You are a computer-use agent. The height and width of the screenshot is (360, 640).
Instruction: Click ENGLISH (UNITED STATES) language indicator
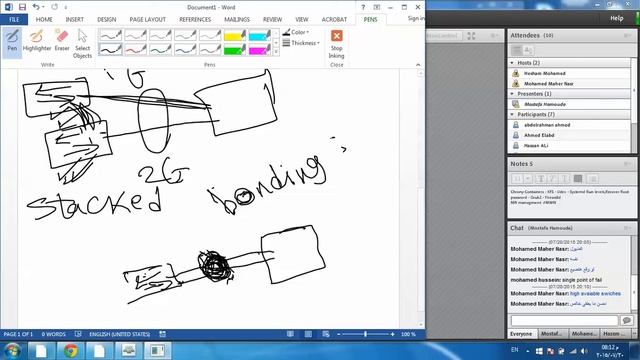[120, 334]
